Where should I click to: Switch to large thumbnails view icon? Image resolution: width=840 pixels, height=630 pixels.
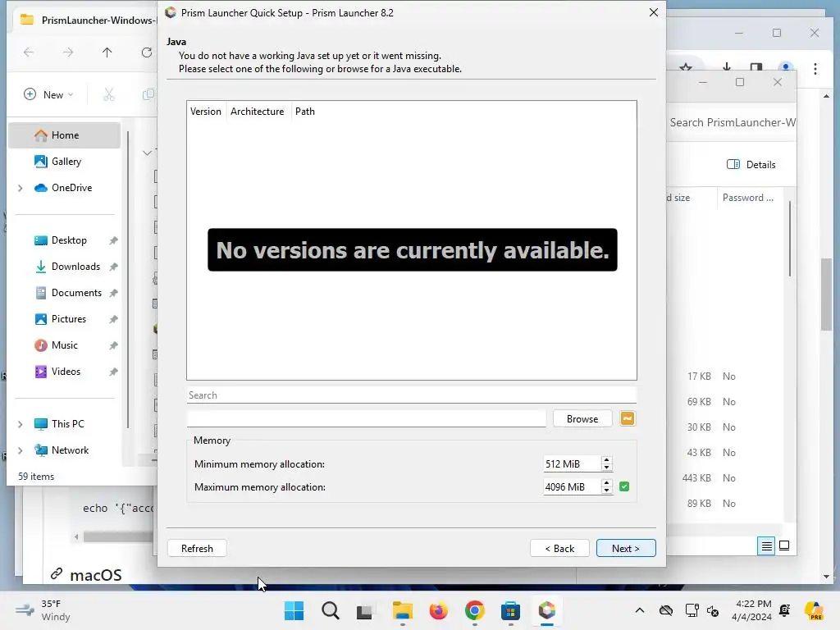tap(784, 546)
